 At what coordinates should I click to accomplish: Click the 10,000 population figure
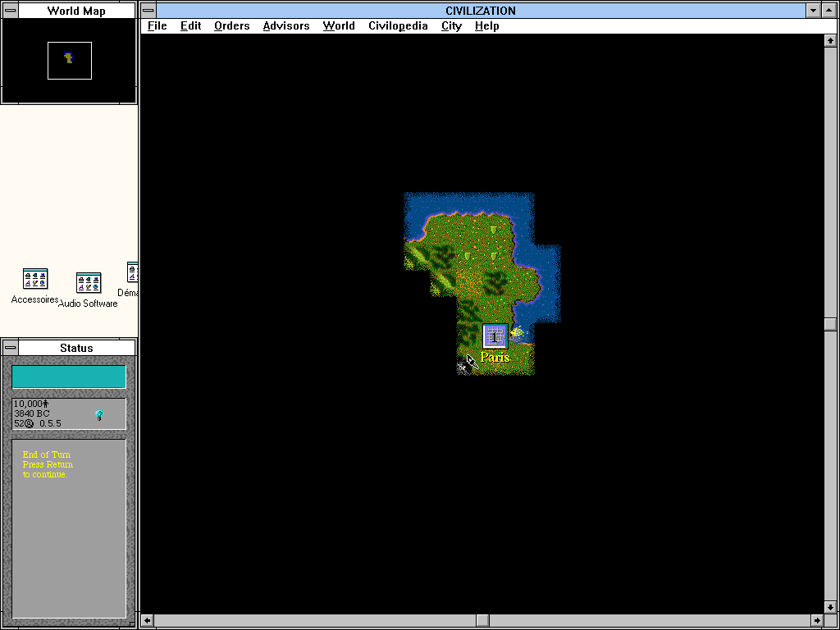pos(28,404)
